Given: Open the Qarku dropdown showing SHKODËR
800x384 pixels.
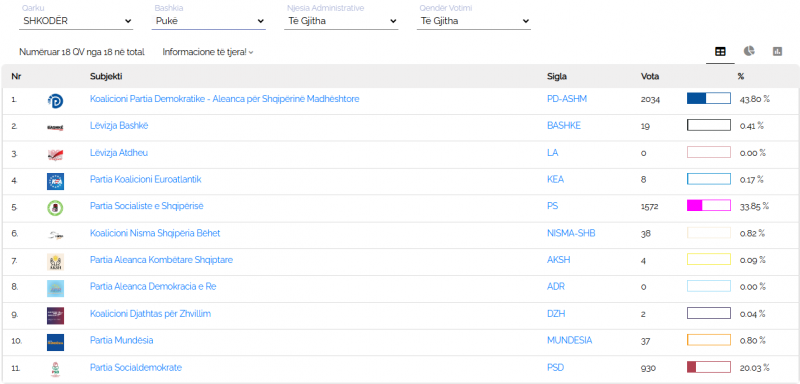Looking at the screenshot, I should (x=76, y=21).
